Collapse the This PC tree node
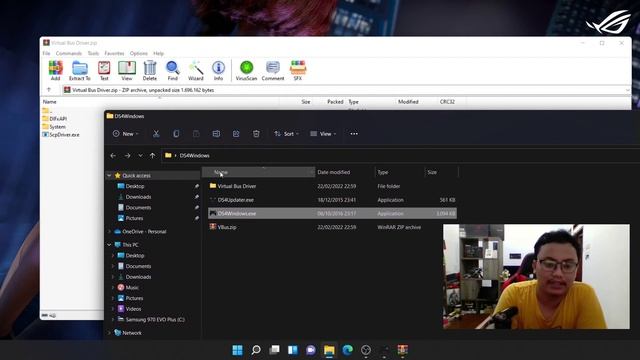Viewport: 640px width, 360px height. click(x=109, y=244)
